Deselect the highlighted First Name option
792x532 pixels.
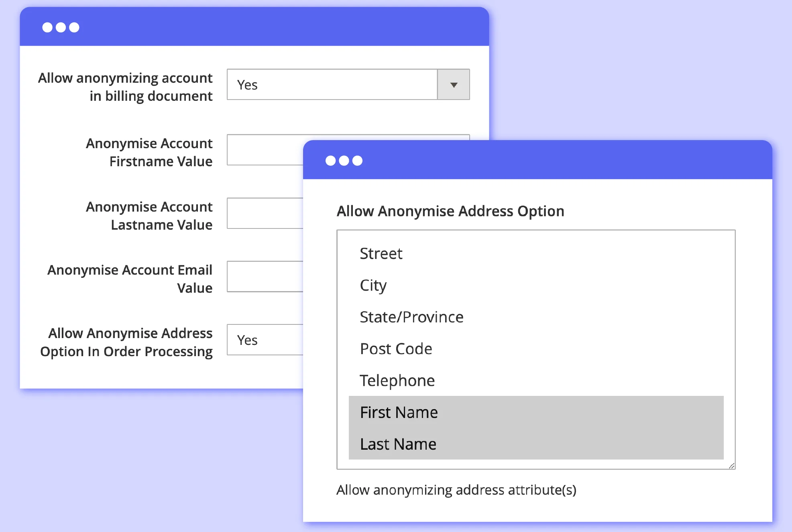(399, 412)
